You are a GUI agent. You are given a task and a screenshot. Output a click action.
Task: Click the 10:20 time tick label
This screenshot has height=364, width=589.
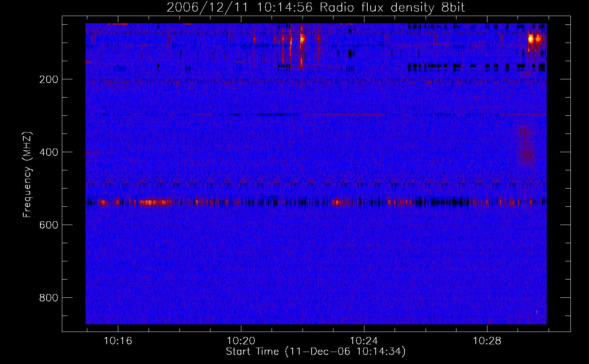pyautogui.click(x=241, y=341)
